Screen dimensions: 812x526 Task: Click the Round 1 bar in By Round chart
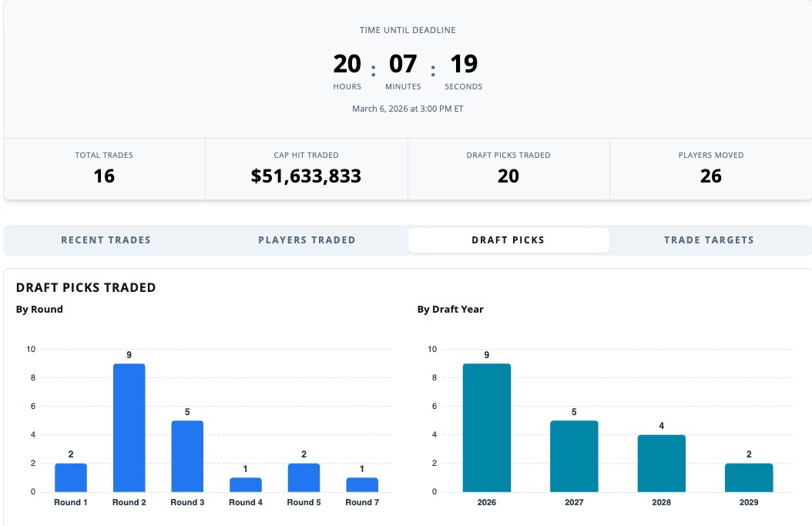(x=71, y=477)
